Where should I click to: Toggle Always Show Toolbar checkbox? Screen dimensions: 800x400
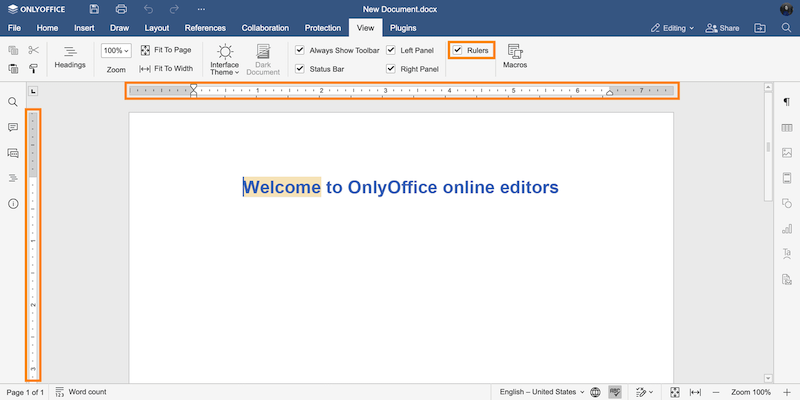point(300,49)
